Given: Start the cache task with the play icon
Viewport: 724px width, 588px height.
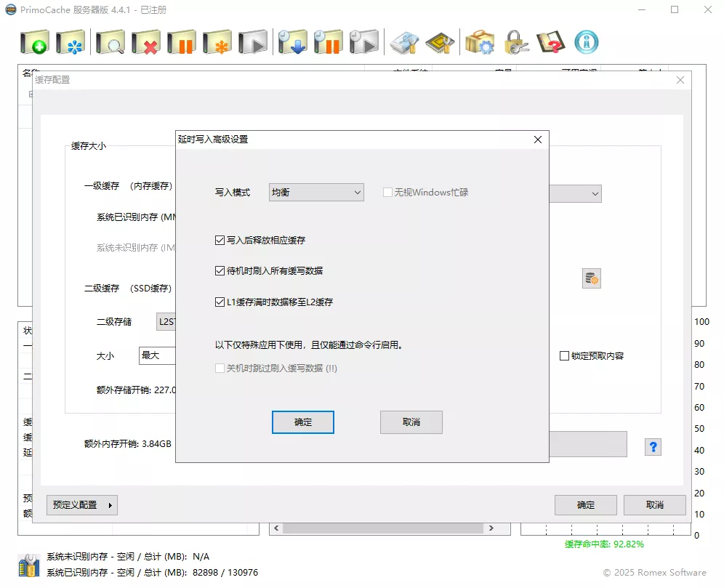Looking at the screenshot, I should pyautogui.click(x=251, y=41).
